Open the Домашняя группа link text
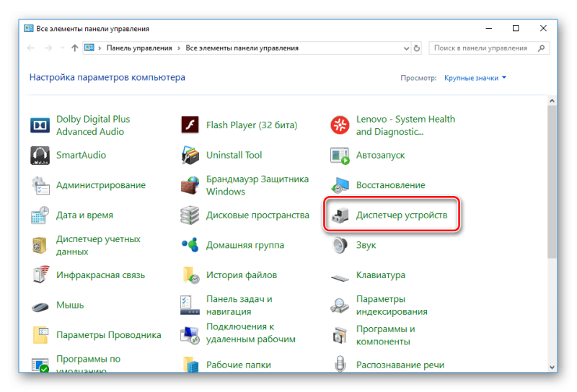The image size is (577, 392). click(245, 245)
